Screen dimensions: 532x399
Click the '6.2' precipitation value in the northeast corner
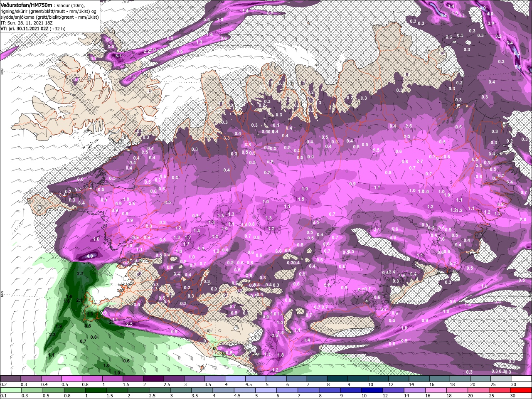(517, 53)
